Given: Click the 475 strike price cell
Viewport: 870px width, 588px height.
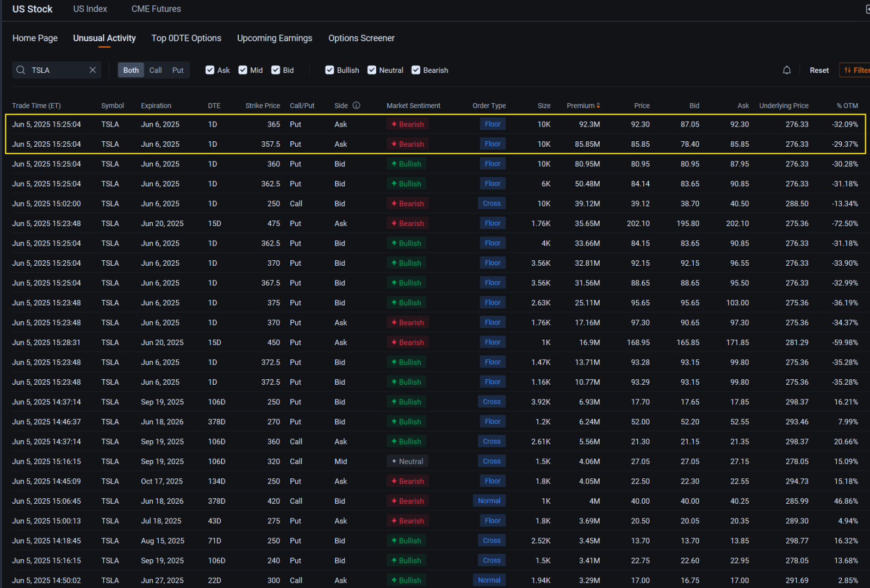Looking at the screenshot, I should click(x=274, y=223).
